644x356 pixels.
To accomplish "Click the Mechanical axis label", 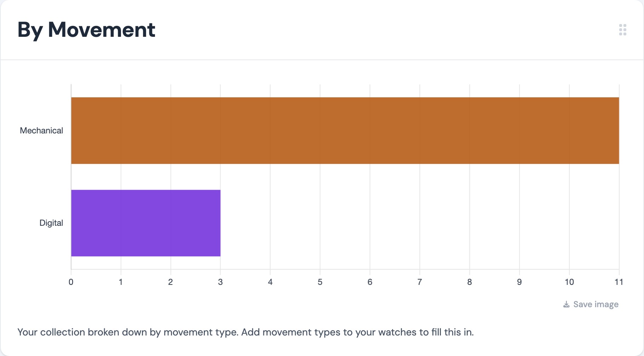I will click(41, 131).
